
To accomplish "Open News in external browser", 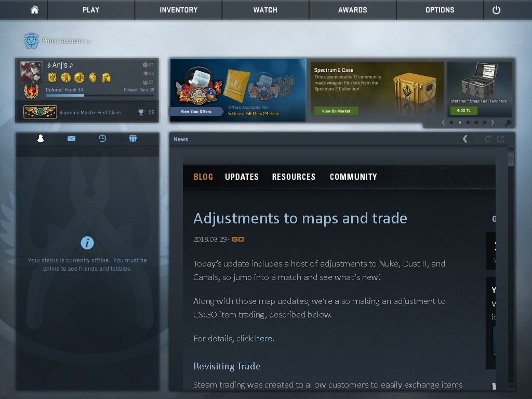I will coord(500,139).
